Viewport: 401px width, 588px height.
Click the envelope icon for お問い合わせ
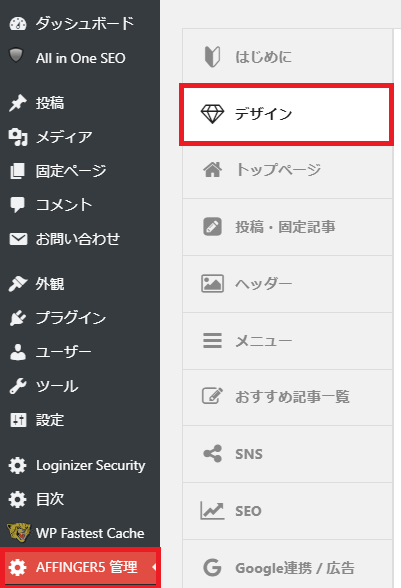click(18, 239)
